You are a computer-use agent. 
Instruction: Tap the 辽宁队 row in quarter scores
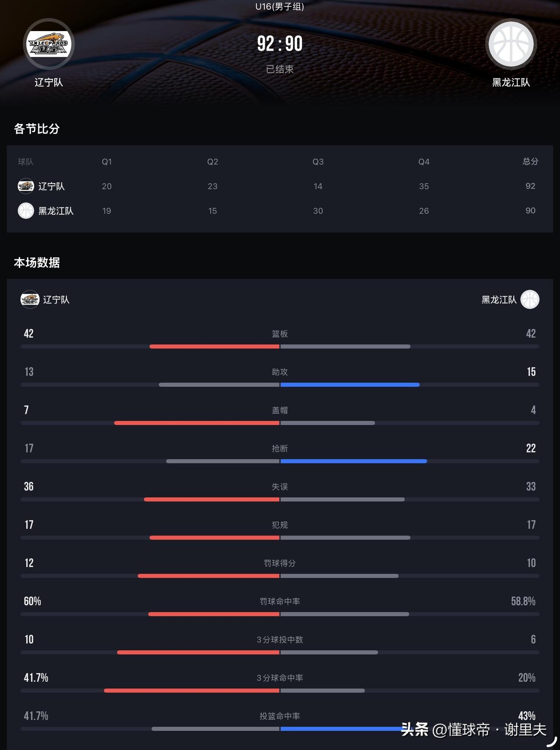(280, 186)
